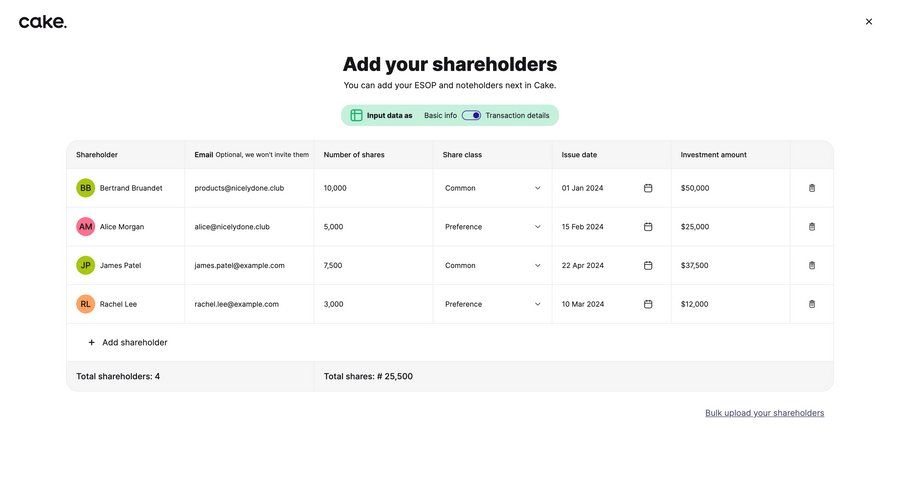Delete Bertrand Bruandet's shareholder row

[x=812, y=188]
